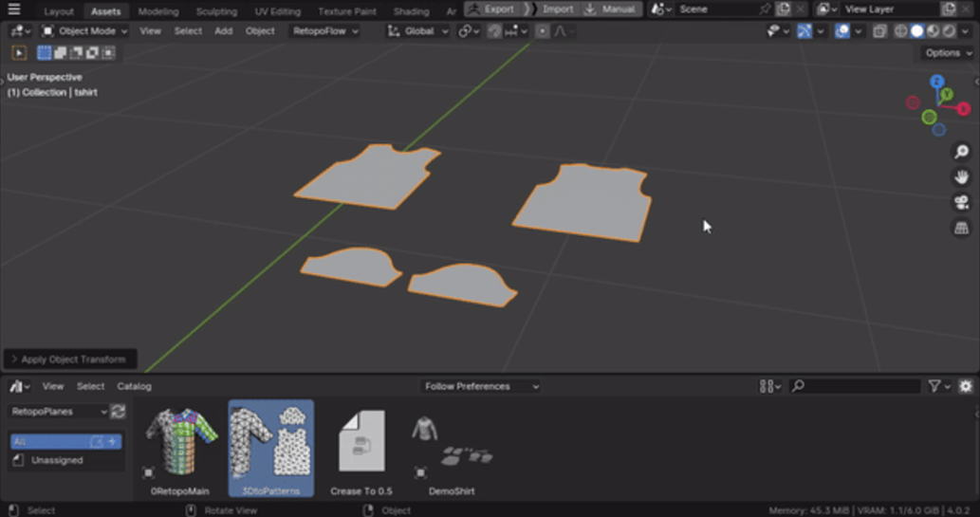Toggle asset browser settings gear
This screenshot has height=517, width=980.
966,386
